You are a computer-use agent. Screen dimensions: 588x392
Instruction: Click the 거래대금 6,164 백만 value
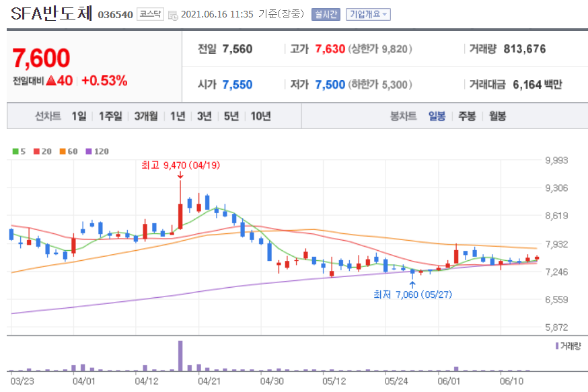(538, 85)
